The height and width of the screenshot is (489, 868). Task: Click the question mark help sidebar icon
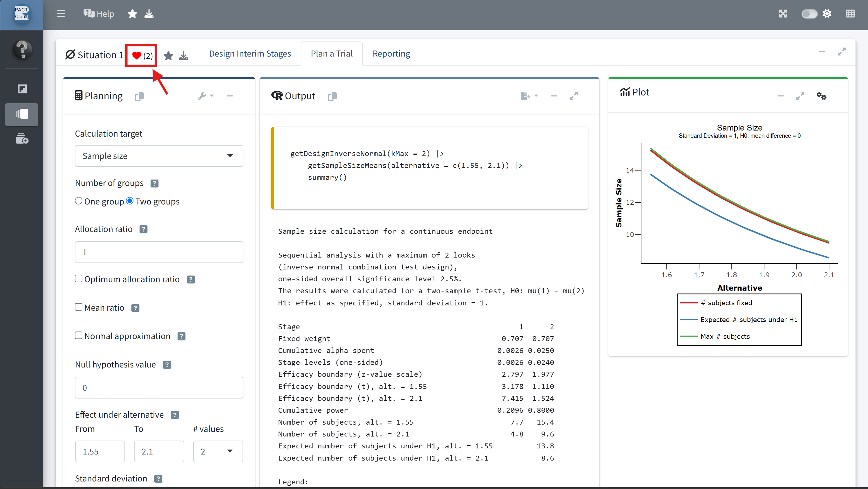pyautogui.click(x=22, y=49)
